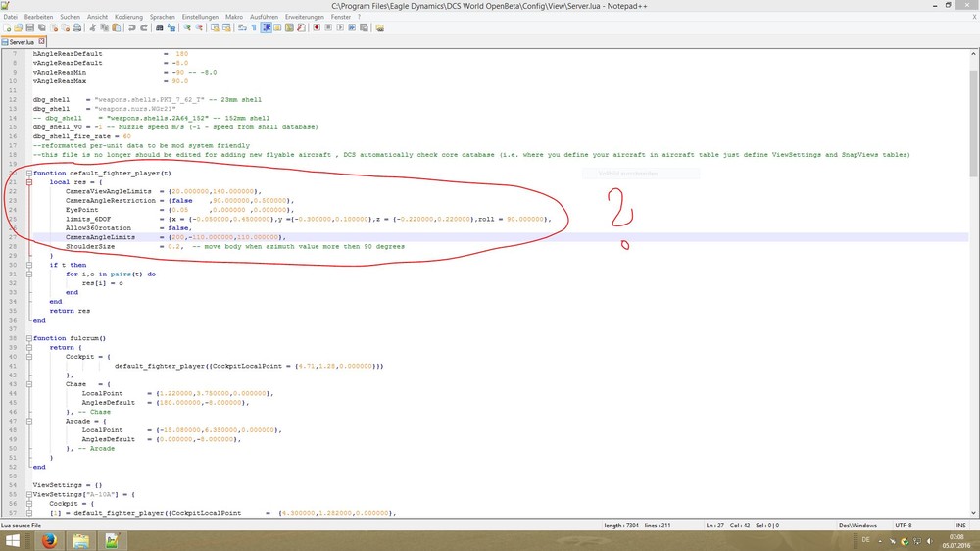Open the Erweiterungen menu
This screenshot has height=551, width=980.
(x=305, y=17)
